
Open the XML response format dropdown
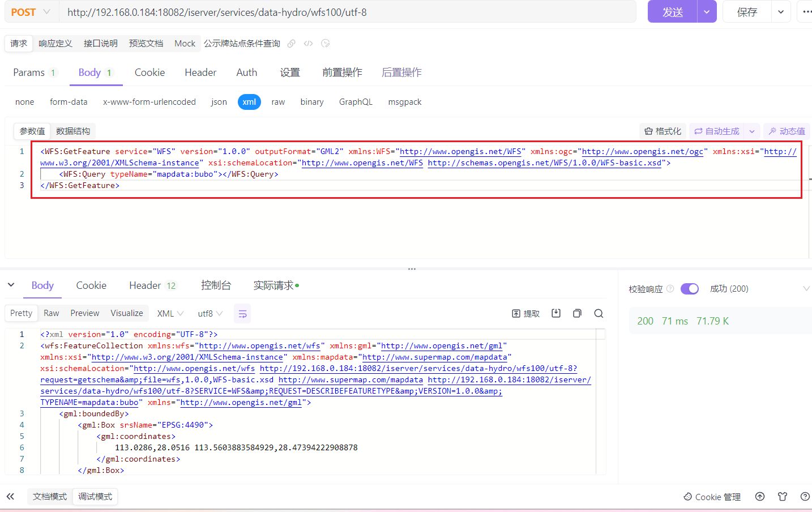click(x=170, y=313)
